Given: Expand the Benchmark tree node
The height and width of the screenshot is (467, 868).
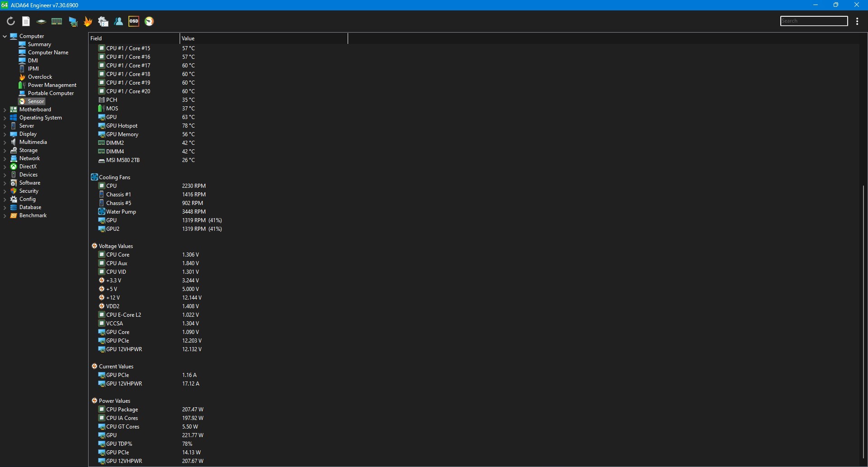Looking at the screenshot, I should coord(5,215).
